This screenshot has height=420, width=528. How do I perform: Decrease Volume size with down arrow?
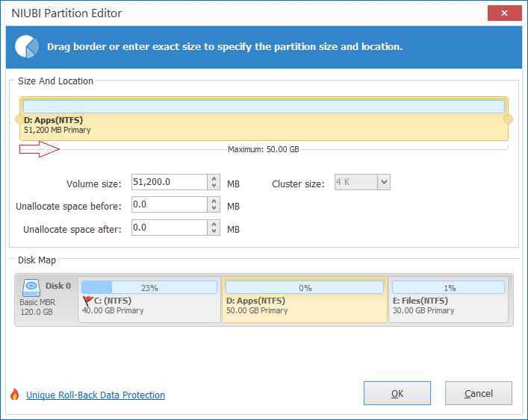(x=214, y=186)
